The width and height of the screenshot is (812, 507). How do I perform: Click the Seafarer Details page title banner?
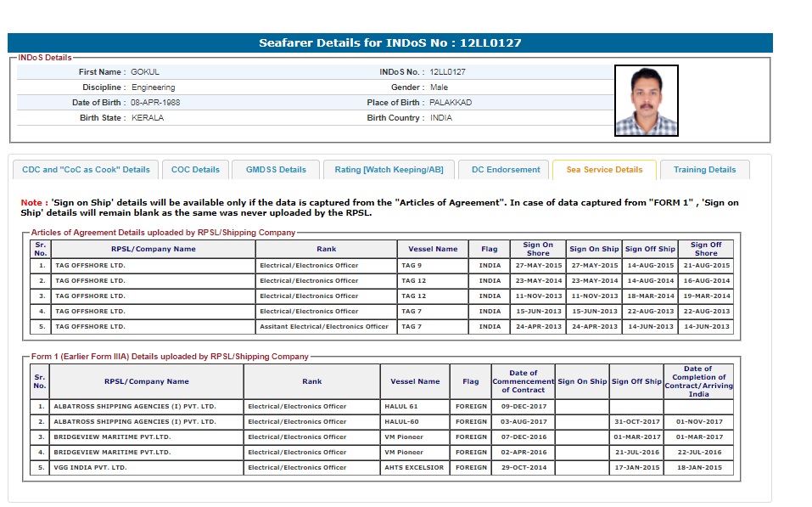[x=390, y=42]
